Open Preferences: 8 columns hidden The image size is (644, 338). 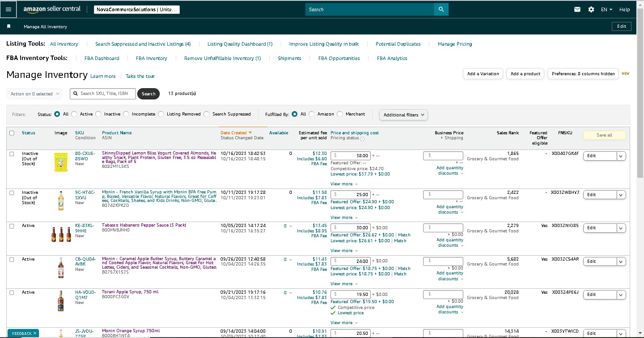tap(583, 74)
